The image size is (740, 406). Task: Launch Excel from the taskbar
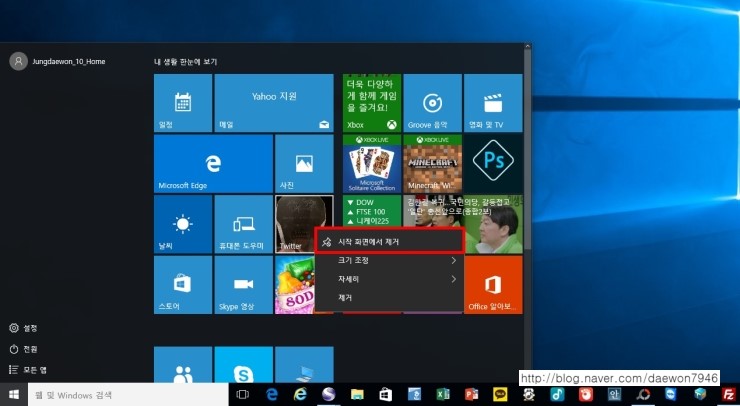click(443, 395)
